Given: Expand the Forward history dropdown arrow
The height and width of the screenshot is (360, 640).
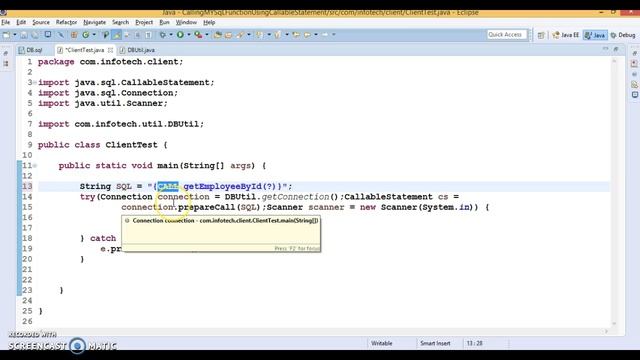Looking at the screenshot, I should pyautogui.click(x=333, y=35).
